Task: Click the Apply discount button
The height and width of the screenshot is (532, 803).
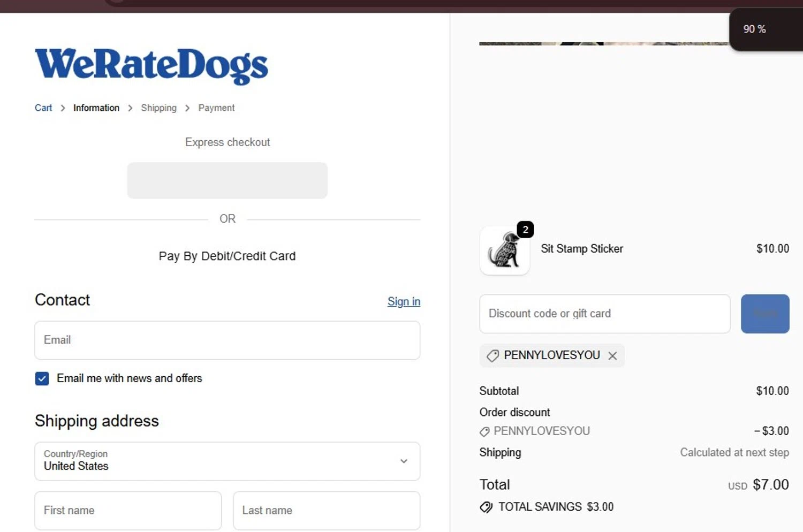Action: 765,314
